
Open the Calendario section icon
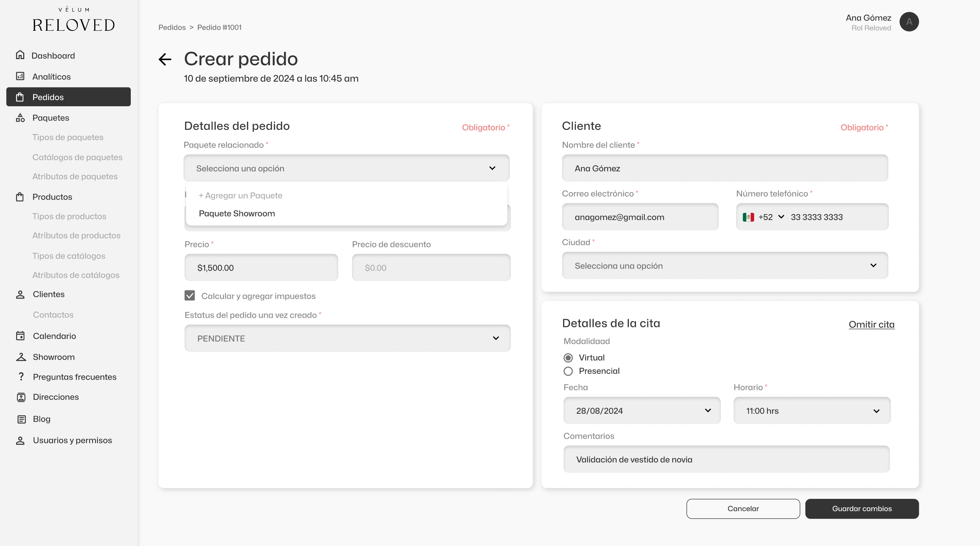[20, 336]
